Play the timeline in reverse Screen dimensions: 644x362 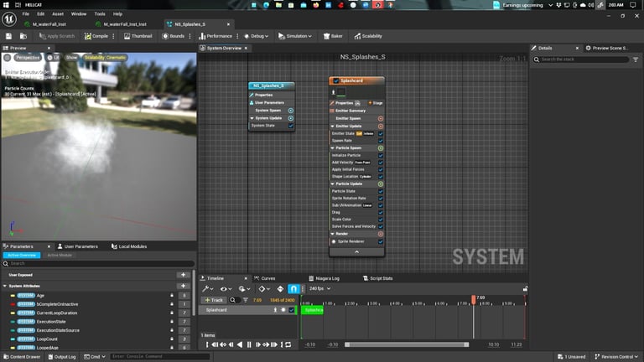coord(240,344)
